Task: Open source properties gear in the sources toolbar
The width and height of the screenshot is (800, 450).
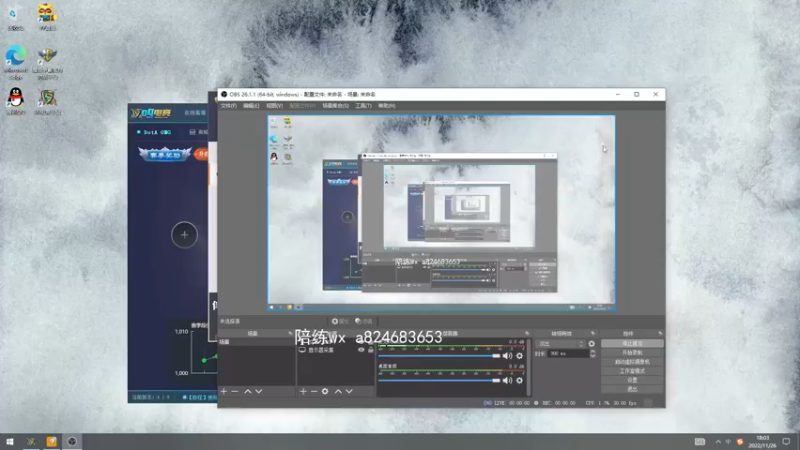Action: pos(325,391)
